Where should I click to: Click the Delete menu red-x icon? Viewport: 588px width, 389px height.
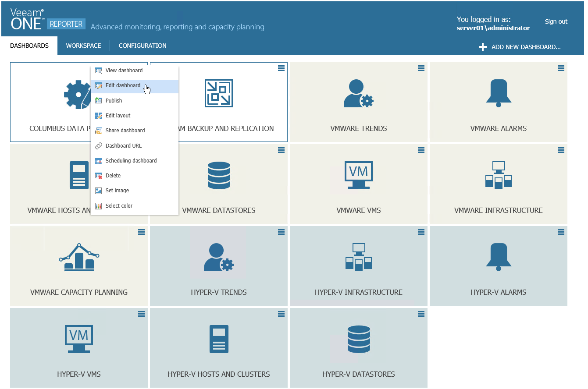(99, 176)
